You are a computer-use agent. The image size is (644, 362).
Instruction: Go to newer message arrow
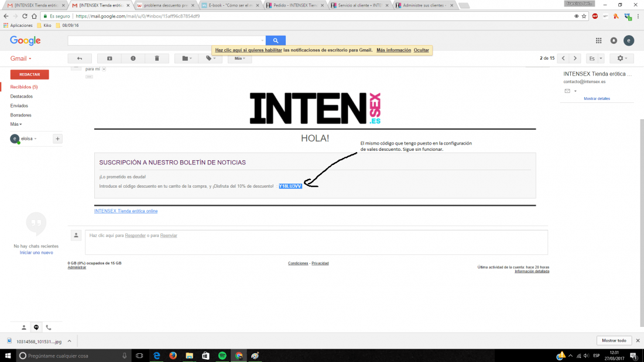563,58
